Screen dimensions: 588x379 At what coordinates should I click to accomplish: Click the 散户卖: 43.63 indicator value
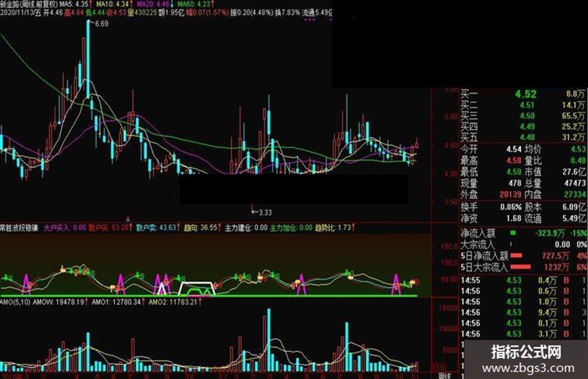(x=157, y=228)
